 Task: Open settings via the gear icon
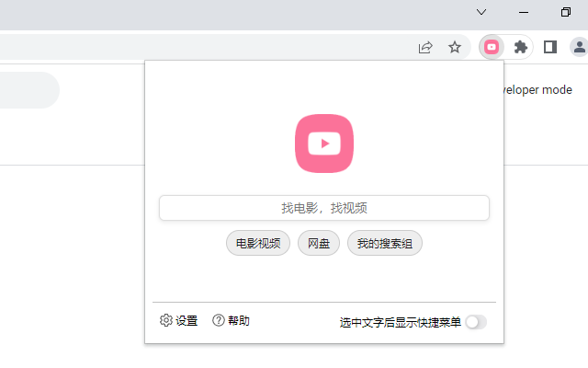coord(165,320)
